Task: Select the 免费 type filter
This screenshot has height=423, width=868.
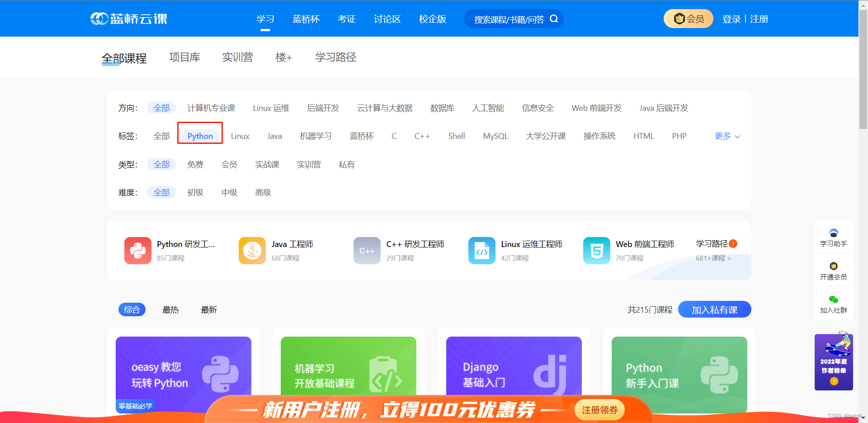Action: [x=195, y=165]
